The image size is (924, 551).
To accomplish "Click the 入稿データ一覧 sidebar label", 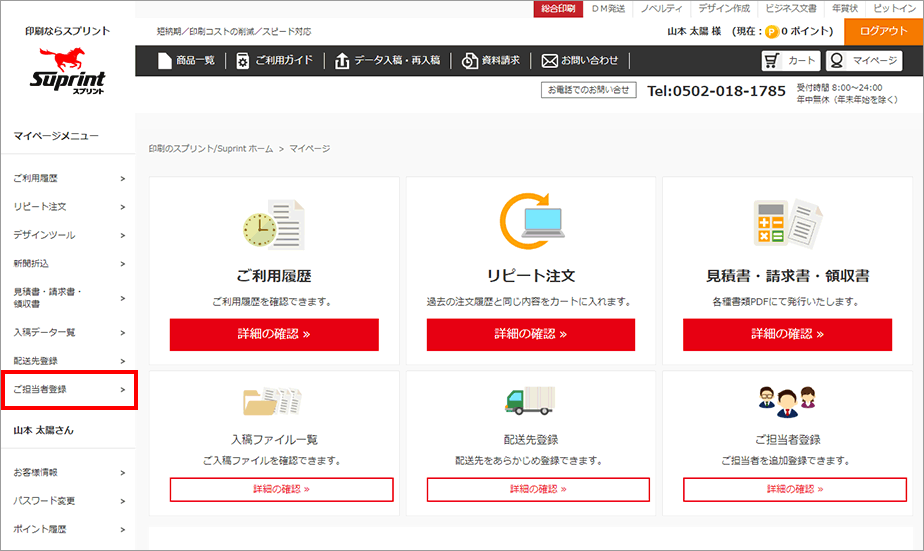I will [x=44, y=333].
